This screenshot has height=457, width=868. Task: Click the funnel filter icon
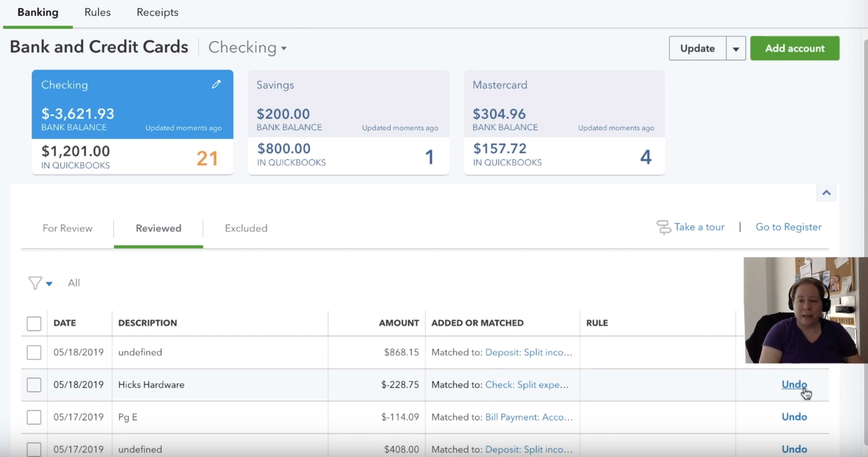[x=35, y=283]
